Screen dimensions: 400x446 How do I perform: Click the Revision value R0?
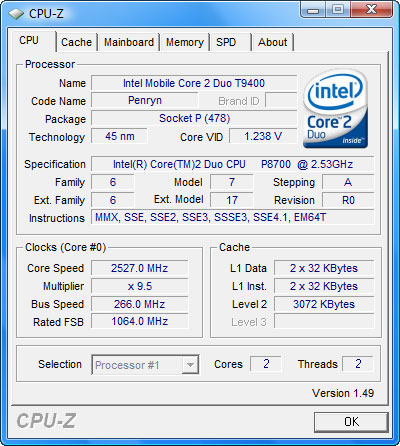[x=348, y=200]
